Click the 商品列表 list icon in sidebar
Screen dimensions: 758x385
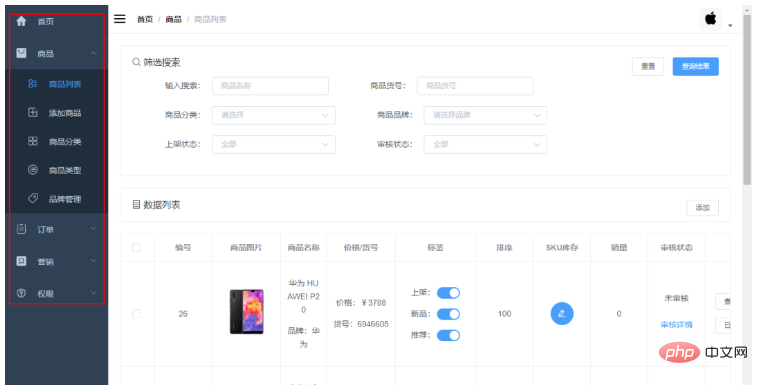pyautogui.click(x=33, y=84)
